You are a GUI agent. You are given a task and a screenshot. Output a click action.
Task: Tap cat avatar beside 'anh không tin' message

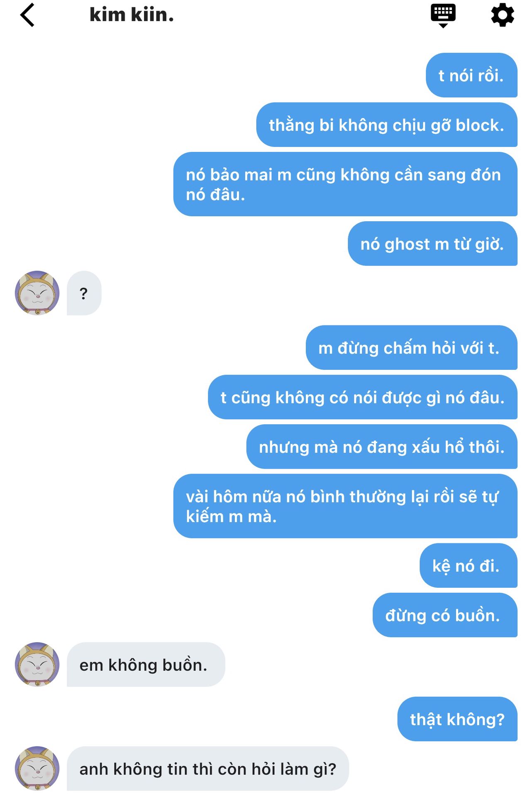37,769
